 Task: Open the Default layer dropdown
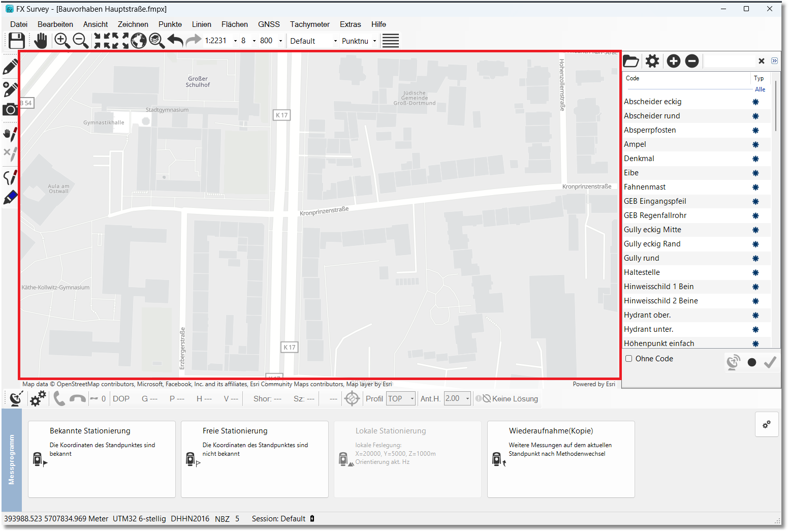(x=335, y=41)
